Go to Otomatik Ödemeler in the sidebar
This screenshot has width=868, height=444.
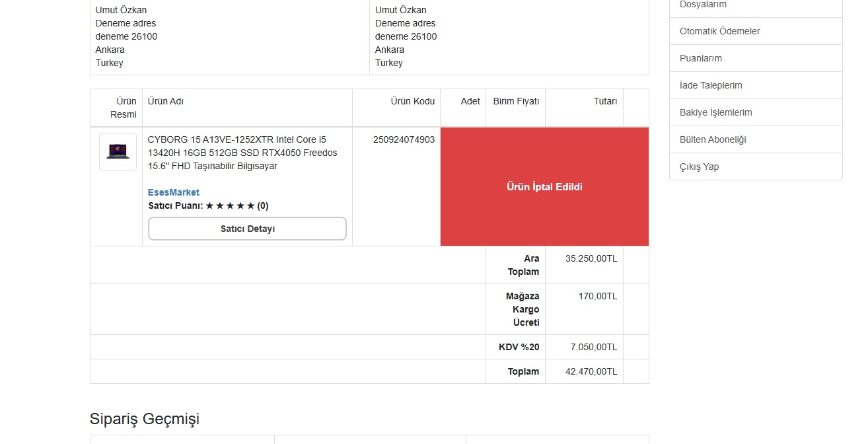tap(719, 31)
